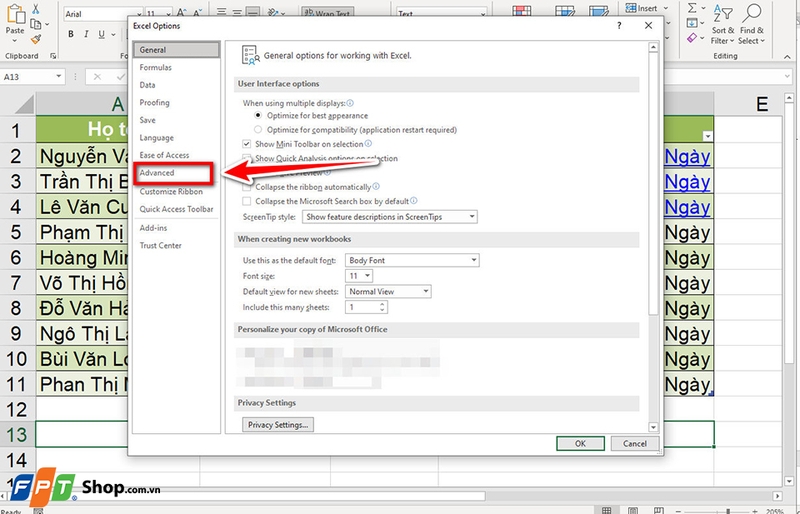Click the Excel Options dialog scroll down arrow

click(x=653, y=427)
